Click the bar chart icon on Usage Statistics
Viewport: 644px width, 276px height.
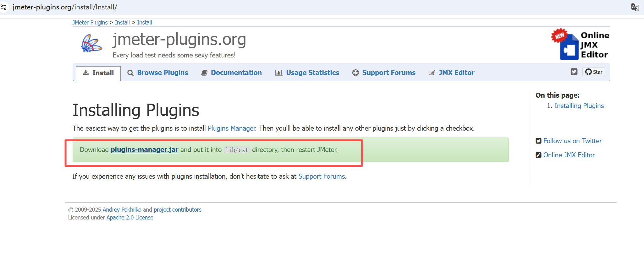pyautogui.click(x=278, y=73)
